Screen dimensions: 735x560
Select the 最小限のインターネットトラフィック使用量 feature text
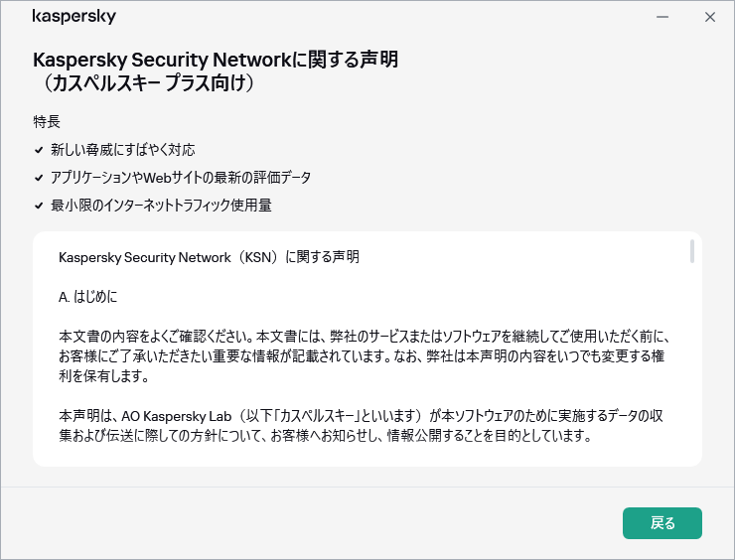[x=161, y=206]
